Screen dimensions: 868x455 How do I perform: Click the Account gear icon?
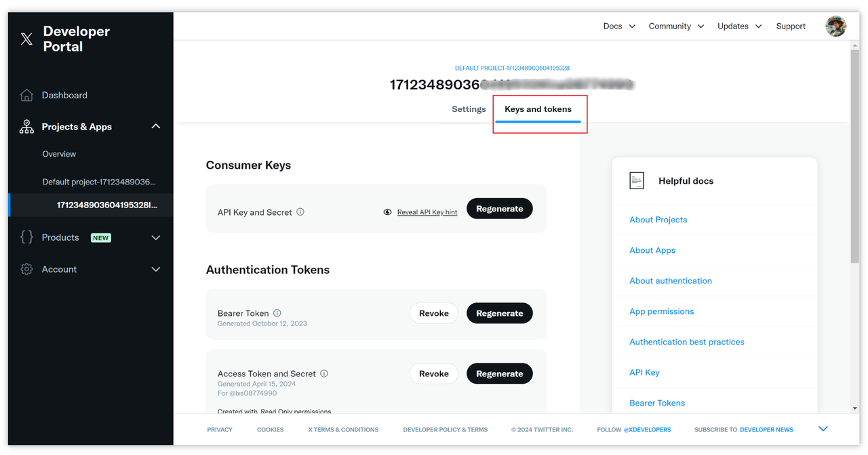[x=26, y=269]
